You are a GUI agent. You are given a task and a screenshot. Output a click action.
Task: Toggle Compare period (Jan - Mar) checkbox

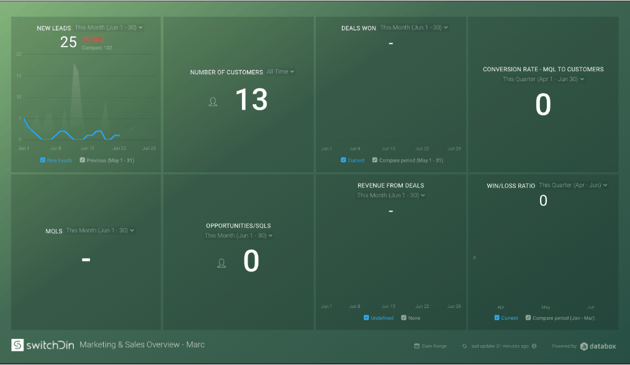[x=528, y=318]
